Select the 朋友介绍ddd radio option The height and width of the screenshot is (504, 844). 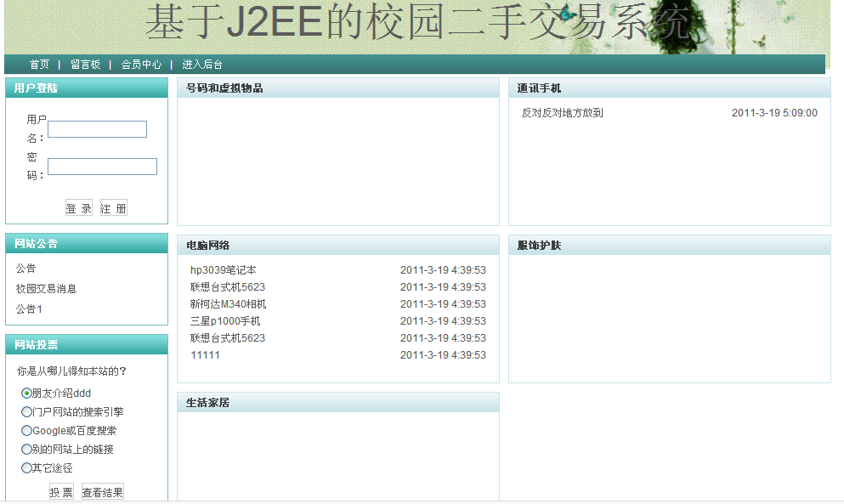(25, 393)
